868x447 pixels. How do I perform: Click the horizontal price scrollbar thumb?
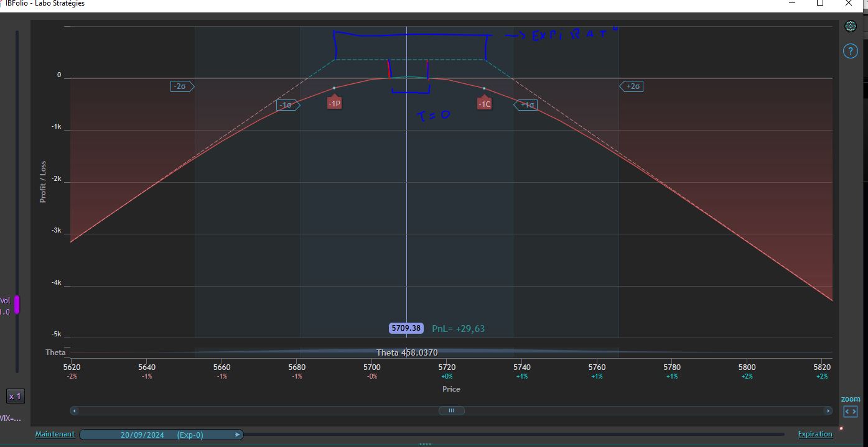pos(452,410)
